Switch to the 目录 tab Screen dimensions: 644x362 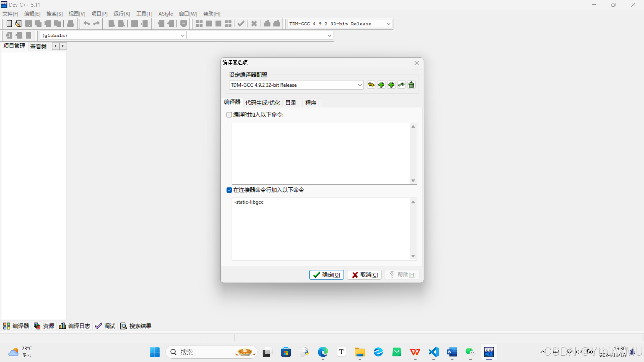click(x=291, y=103)
